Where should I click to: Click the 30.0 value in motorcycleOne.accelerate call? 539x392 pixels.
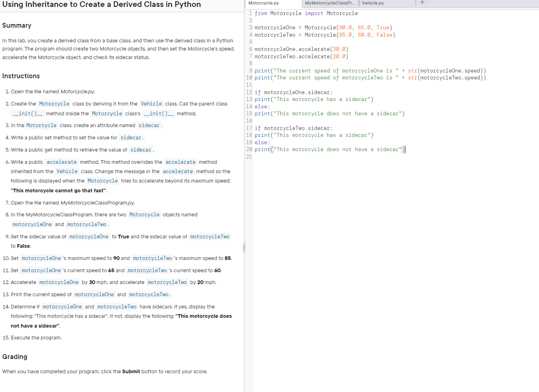(x=339, y=49)
